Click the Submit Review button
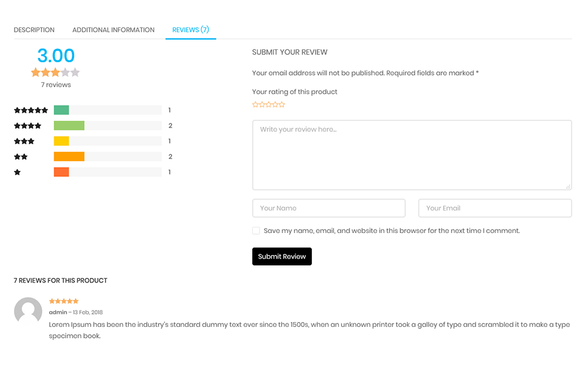The height and width of the screenshot is (366, 588). pos(282,256)
